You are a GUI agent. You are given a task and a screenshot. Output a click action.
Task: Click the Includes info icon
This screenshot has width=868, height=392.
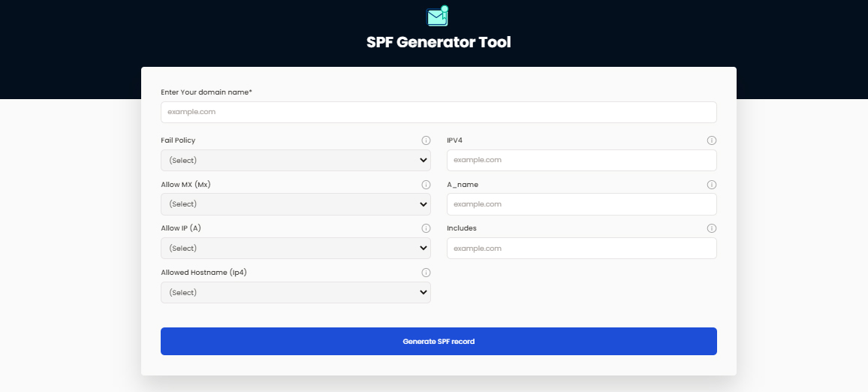712,228
